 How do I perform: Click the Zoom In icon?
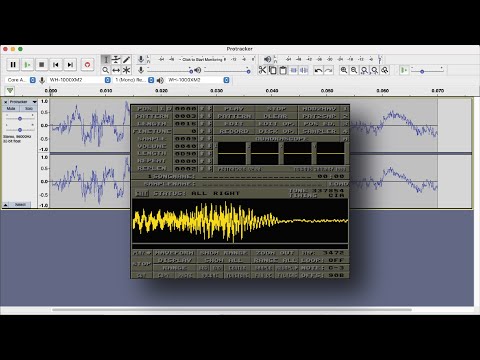pos(344,70)
